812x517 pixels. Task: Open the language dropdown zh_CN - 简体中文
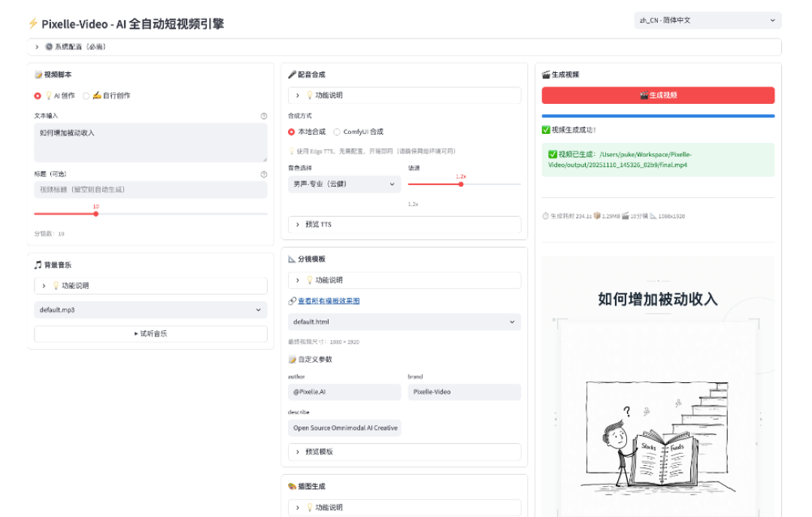point(707,20)
